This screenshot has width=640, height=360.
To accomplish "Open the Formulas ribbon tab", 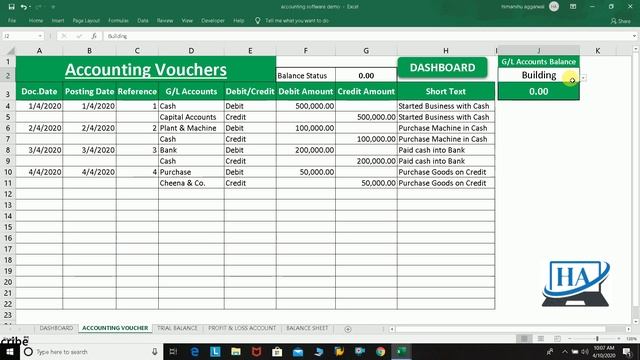I will coord(118,20).
